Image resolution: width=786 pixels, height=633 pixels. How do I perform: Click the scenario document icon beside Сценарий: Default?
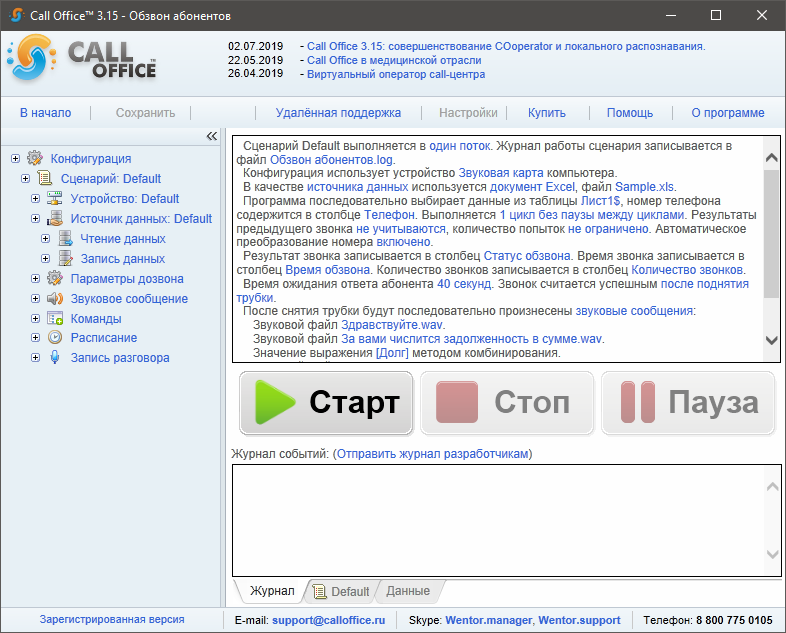click(45, 178)
